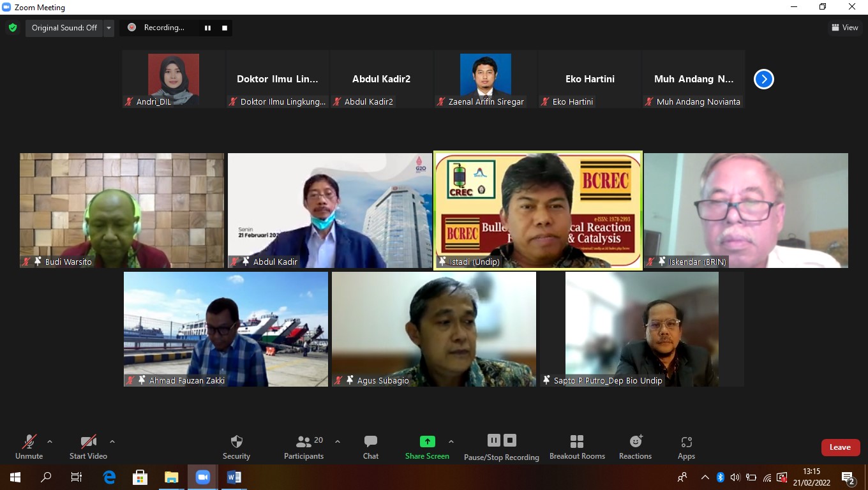
Task: Expand Share Screen options arrow
Action: (x=451, y=442)
